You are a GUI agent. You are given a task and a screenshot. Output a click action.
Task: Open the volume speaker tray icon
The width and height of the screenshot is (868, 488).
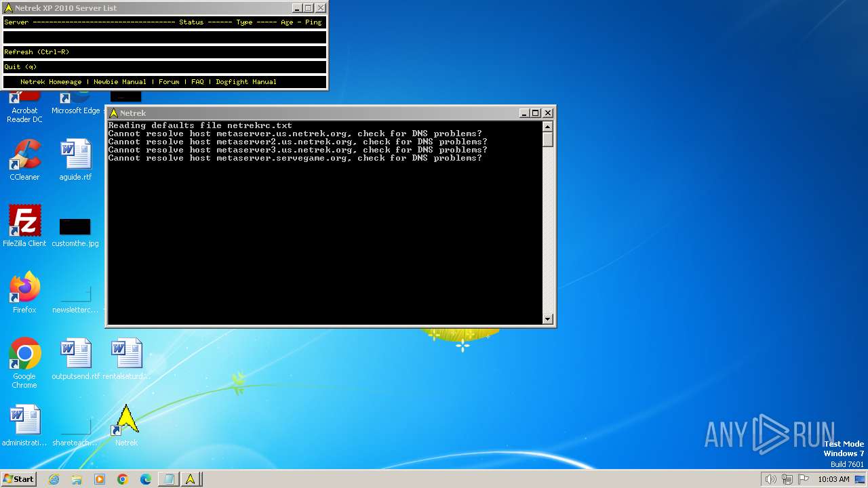[770, 479]
